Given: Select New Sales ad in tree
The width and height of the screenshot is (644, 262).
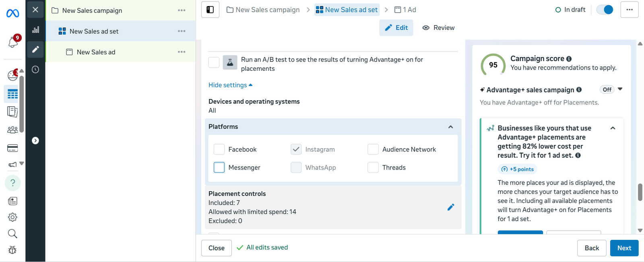Looking at the screenshot, I should 96,52.
